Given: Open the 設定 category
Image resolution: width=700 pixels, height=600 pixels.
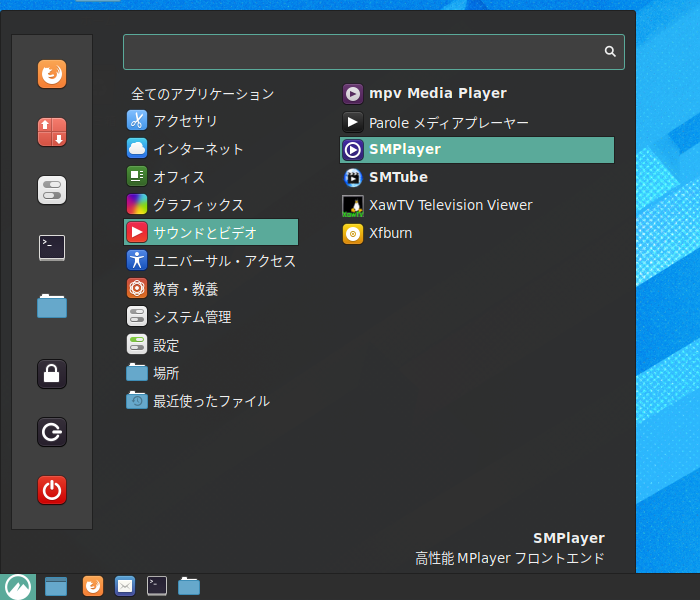Looking at the screenshot, I should tap(211, 345).
